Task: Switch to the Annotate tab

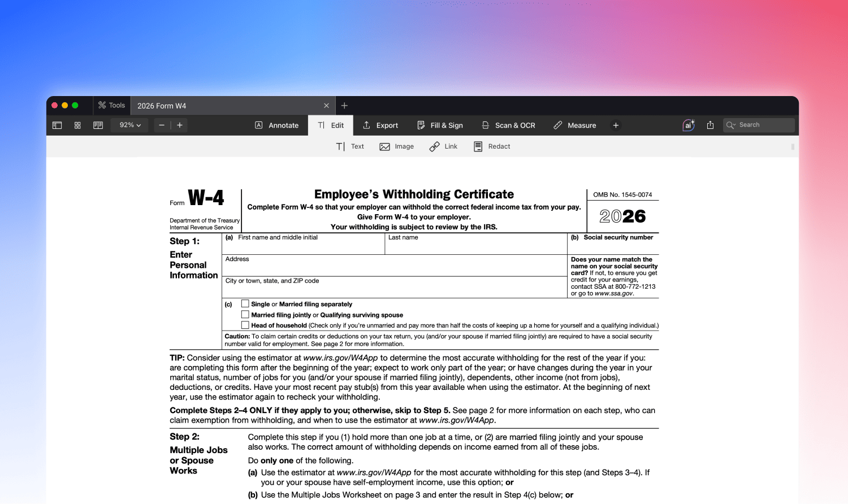Action: click(276, 125)
